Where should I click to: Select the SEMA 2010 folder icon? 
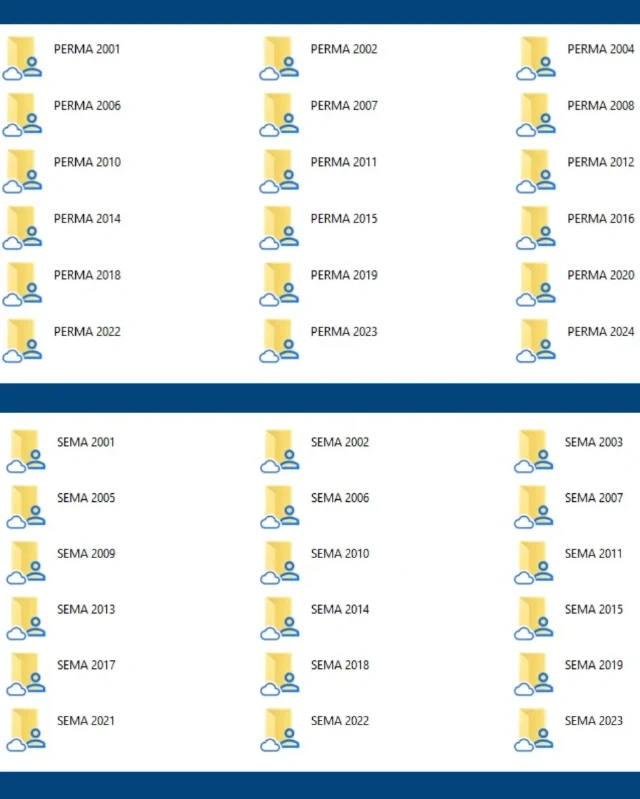280,562
